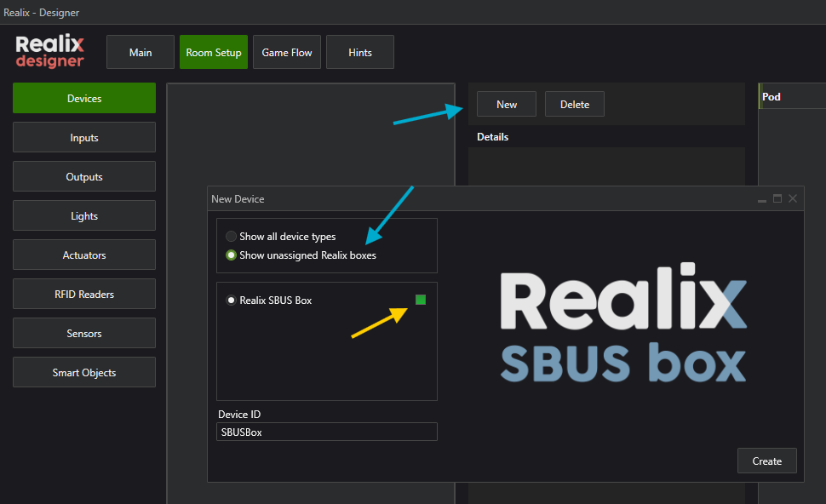Screen dimensions: 826x504
Task: Open the Inputs section
Action: tap(84, 137)
